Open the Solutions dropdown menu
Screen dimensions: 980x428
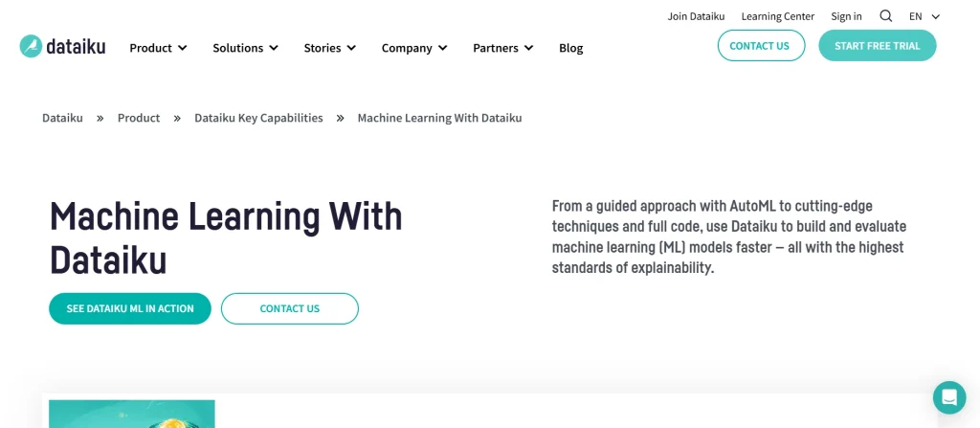pyautogui.click(x=245, y=48)
